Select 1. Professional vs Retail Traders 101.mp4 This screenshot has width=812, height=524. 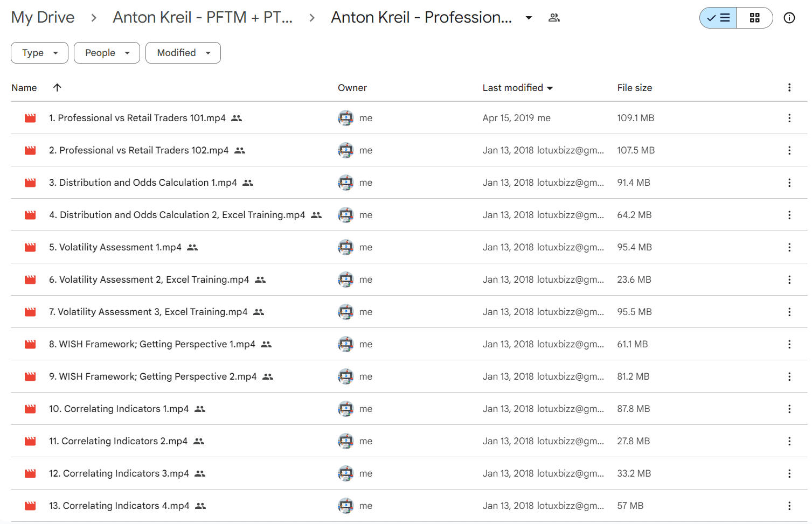[409, 118]
